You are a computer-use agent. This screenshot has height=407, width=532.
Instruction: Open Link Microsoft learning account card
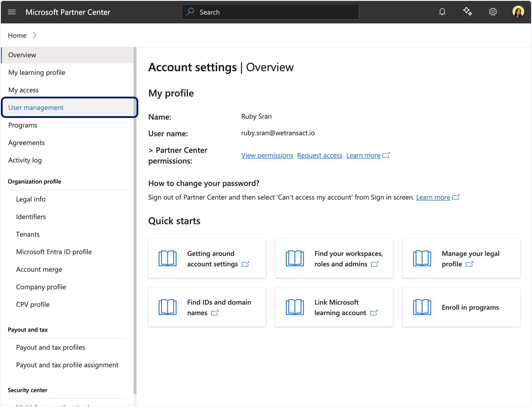(x=334, y=307)
